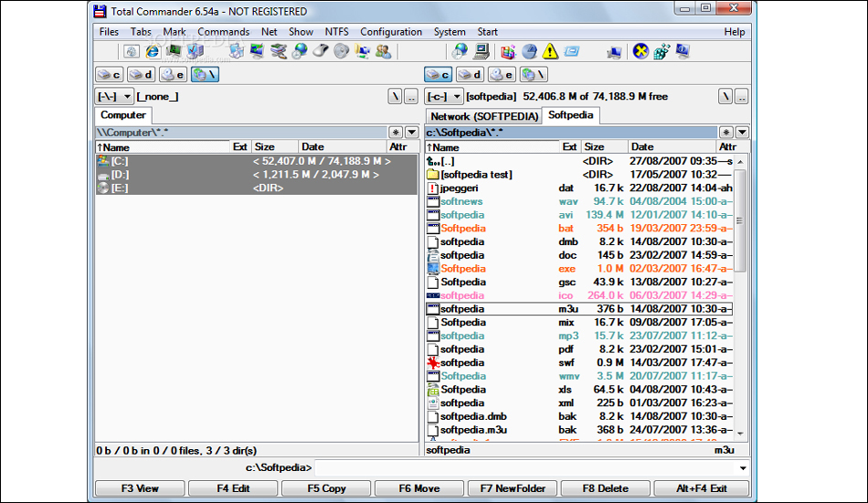Open the Files menu

click(109, 32)
